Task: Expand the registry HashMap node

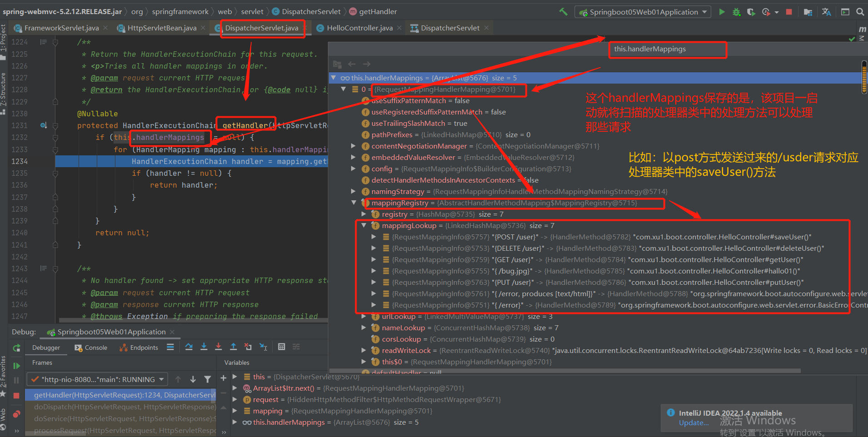Action: [363, 214]
